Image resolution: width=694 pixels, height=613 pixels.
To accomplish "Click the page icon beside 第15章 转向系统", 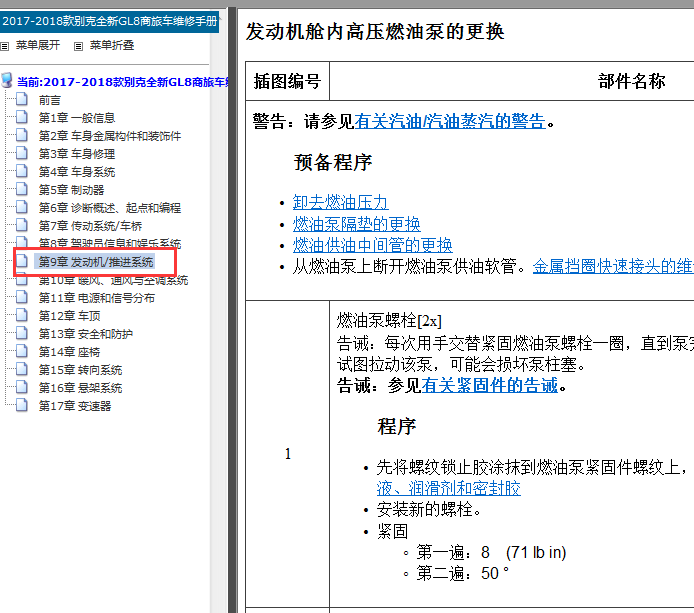I will tap(22, 369).
